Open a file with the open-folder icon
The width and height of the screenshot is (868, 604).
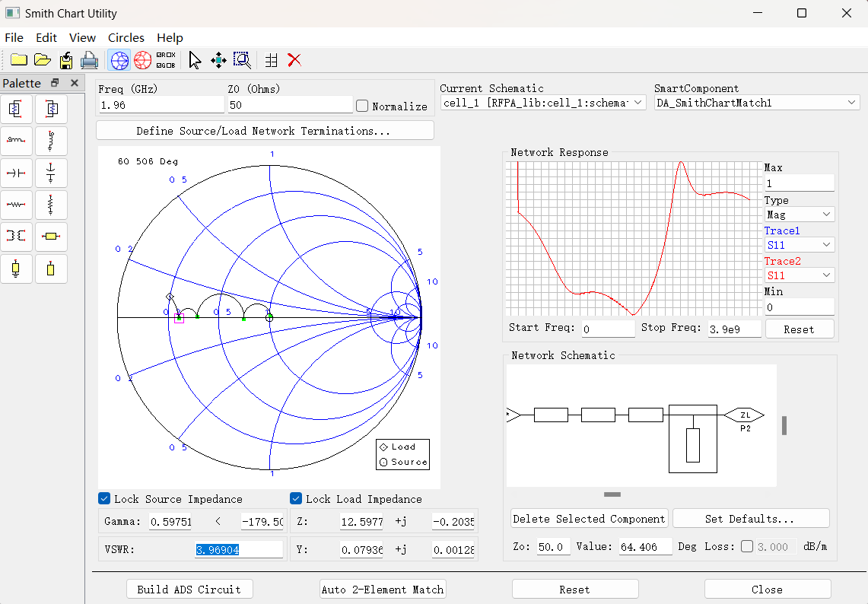42,60
